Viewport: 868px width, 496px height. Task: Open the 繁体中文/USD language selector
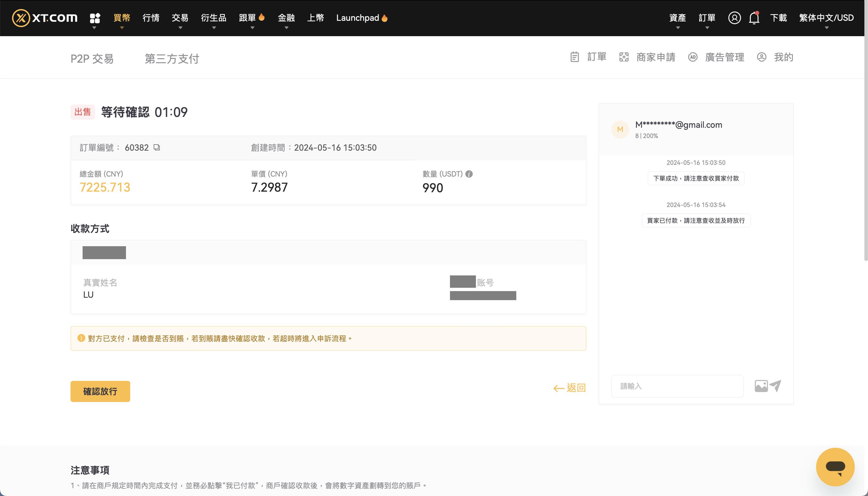[x=826, y=18]
